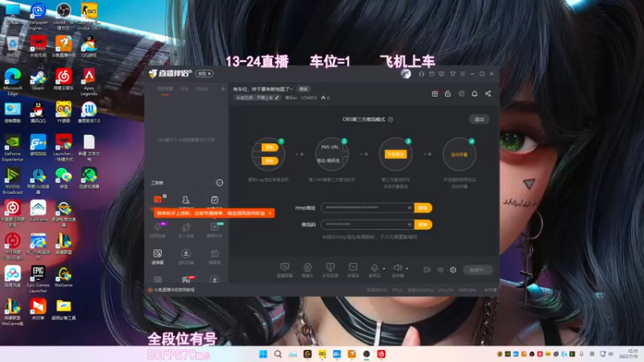Open the PK tool icon in toolbox
Screen dimensions: 644x362
(186, 279)
